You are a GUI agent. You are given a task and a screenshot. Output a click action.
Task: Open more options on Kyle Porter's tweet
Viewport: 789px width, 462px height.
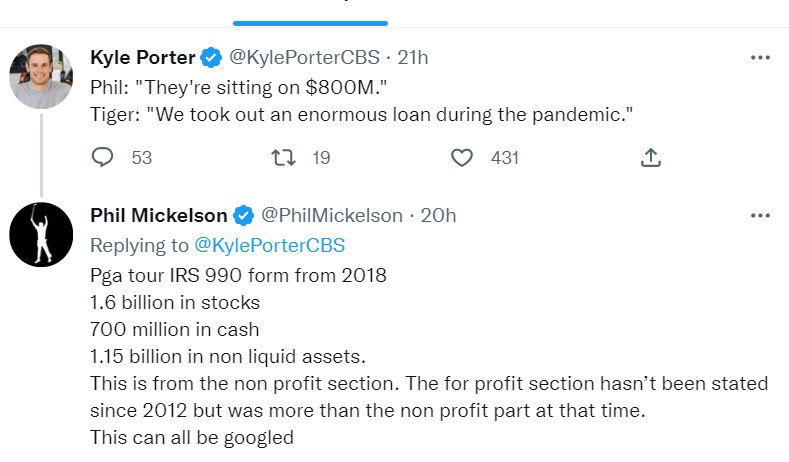(x=760, y=58)
